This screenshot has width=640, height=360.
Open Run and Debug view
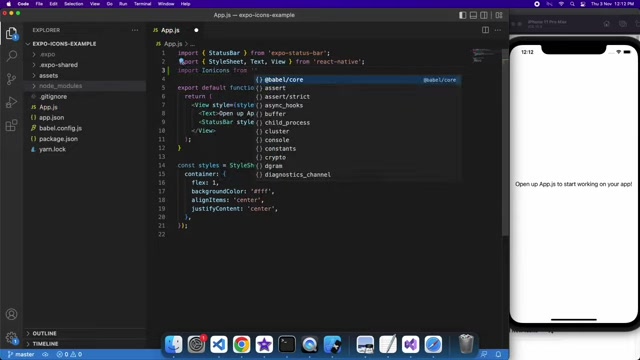click(x=11, y=102)
